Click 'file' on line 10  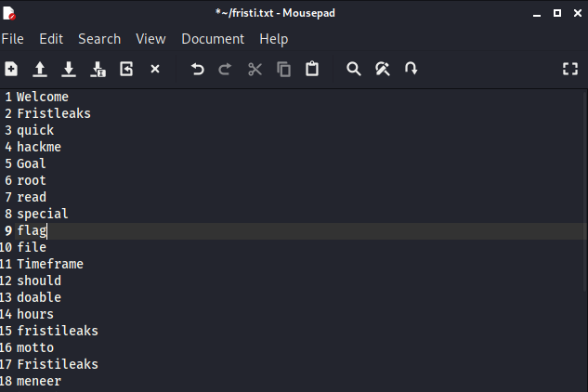(32, 248)
